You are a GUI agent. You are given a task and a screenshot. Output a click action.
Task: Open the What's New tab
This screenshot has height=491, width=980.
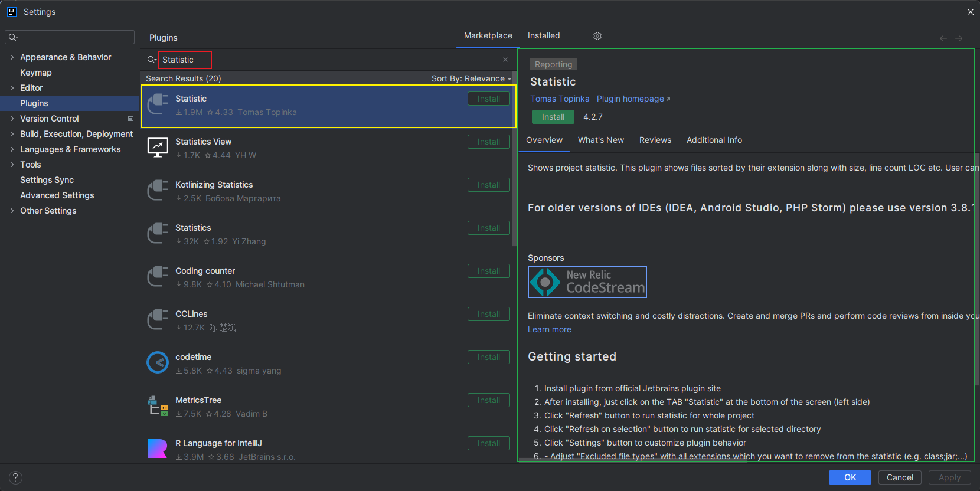point(601,140)
